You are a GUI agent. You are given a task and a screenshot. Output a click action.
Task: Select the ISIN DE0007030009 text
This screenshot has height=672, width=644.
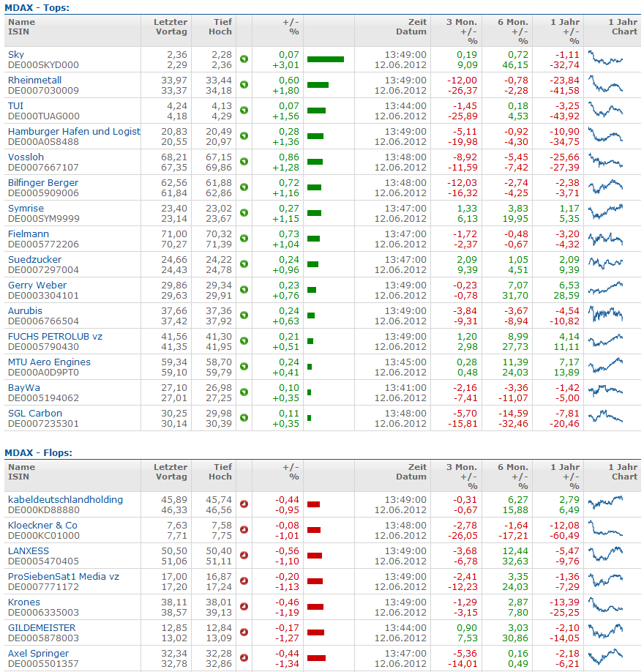pyautogui.click(x=43, y=91)
